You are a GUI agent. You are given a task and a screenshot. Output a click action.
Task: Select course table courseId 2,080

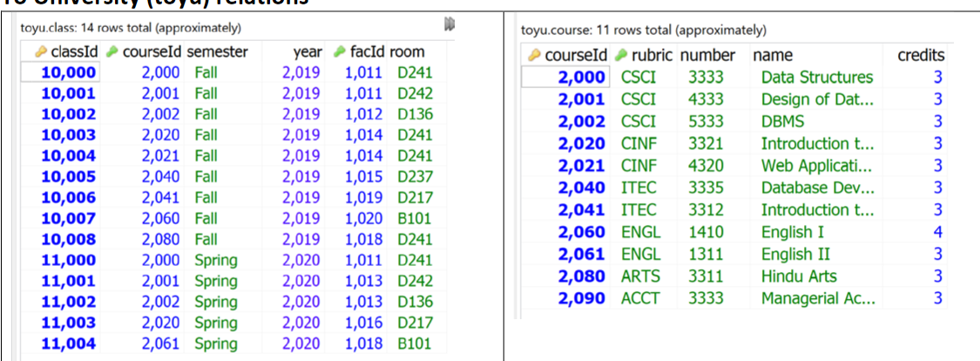coord(581,276)
